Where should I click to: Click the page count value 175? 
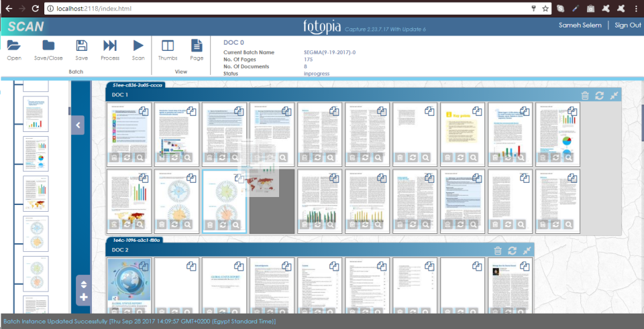coord(308,60)
